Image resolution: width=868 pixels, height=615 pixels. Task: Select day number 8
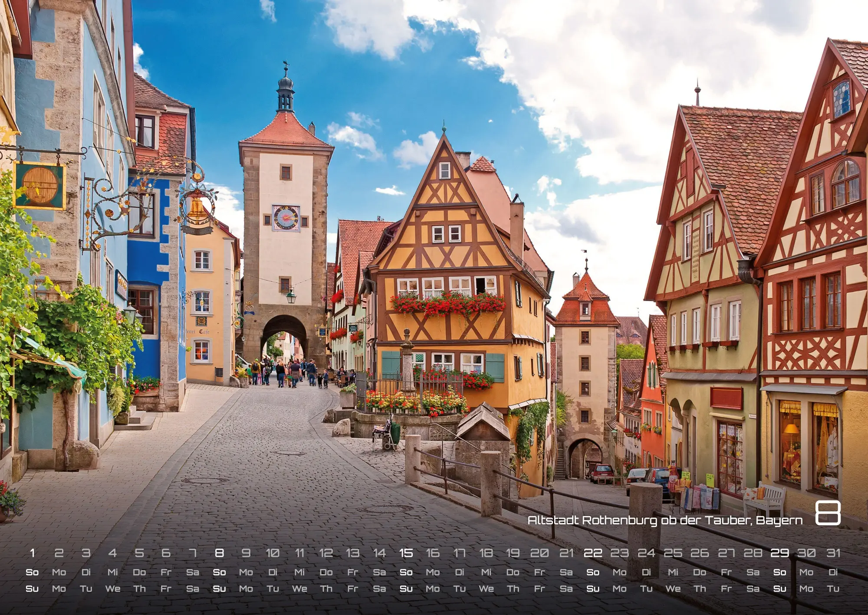point(219,553)
